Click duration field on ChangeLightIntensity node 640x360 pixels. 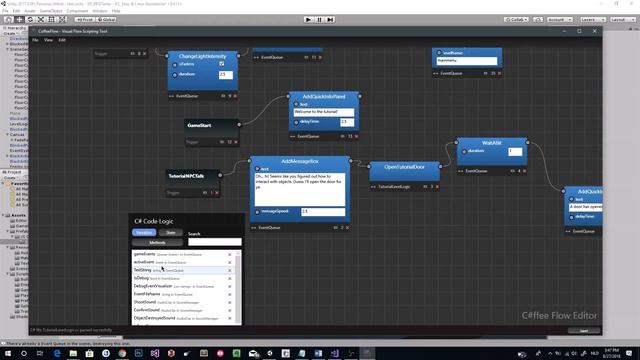(226, 75)
